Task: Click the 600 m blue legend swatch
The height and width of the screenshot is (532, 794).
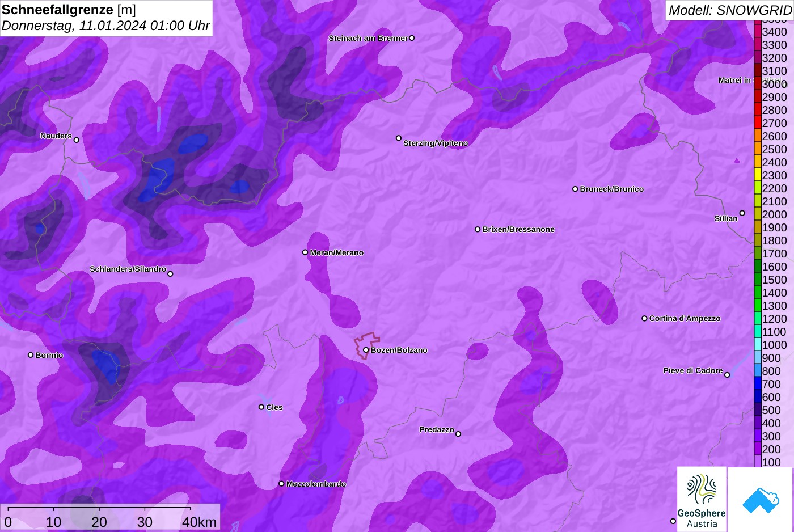Action: tap(758, 397)
